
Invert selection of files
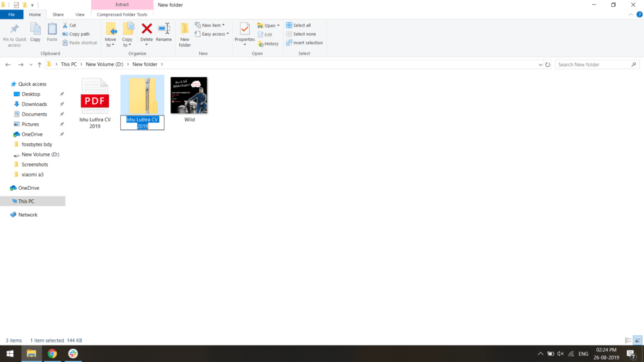[304, 43]
